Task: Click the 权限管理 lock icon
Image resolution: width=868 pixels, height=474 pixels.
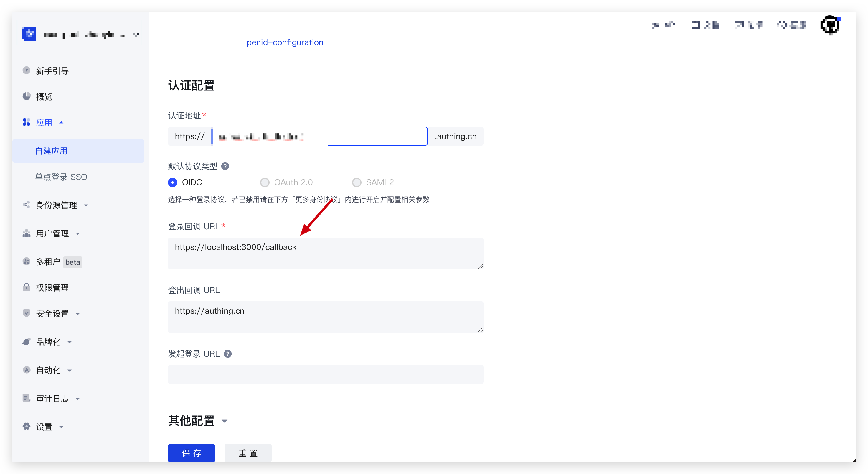Action: [26, 287]
